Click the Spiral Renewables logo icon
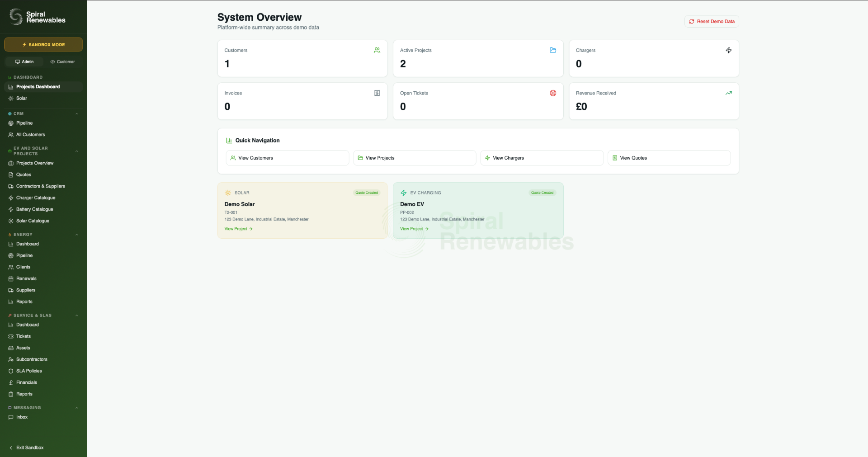Image resolution: width=868 pixels, height=457 pixels. 16,17
